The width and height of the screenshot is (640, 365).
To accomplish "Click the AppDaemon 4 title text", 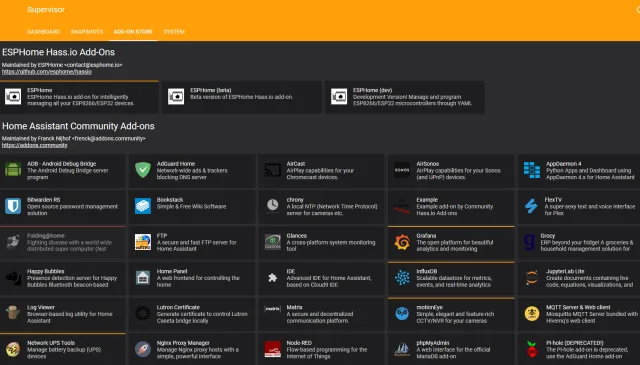I will pyautogui.click(x=564, y=164).
